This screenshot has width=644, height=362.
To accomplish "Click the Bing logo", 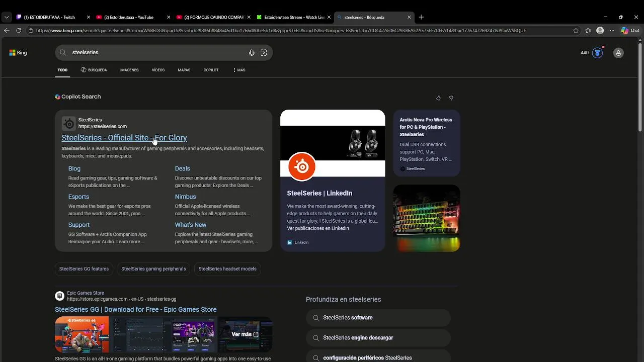I will pyautogui.click(x=18, y=53).
